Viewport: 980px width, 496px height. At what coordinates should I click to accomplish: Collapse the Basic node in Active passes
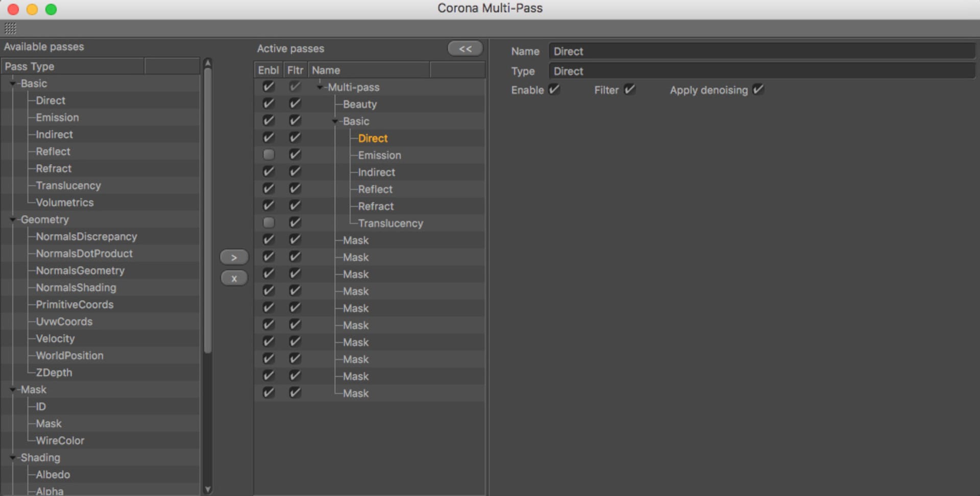click(335, 121)
